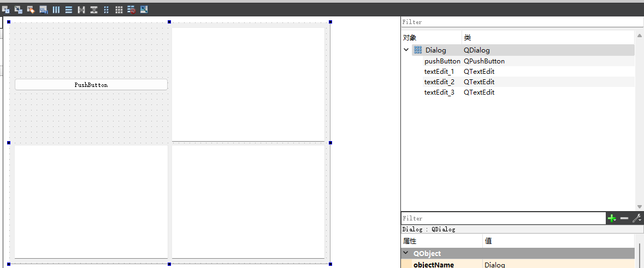Collapse the Dialog node in object tree
The height and width of the screenshot is (268, 644).
(406, 50)
